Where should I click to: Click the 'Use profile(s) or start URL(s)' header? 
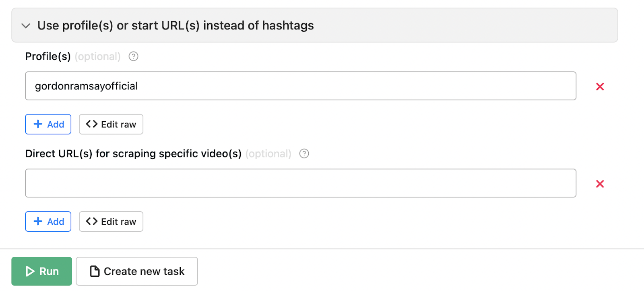tap(175, 25)
